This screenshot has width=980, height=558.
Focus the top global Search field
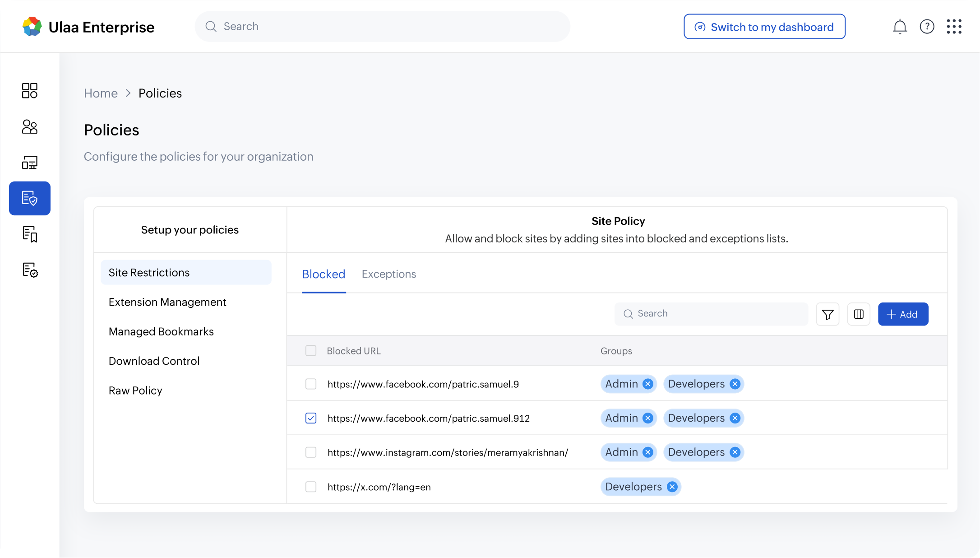(x=383, y=27)
